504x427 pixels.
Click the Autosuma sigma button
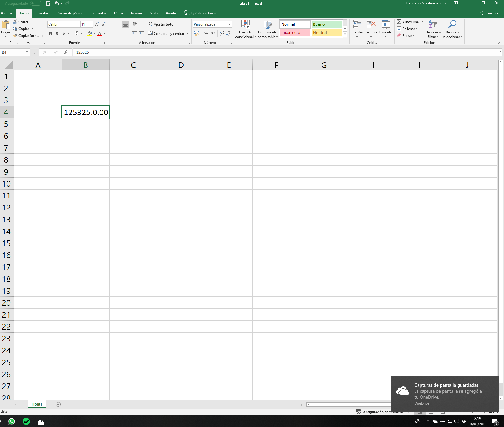[407, 22]
